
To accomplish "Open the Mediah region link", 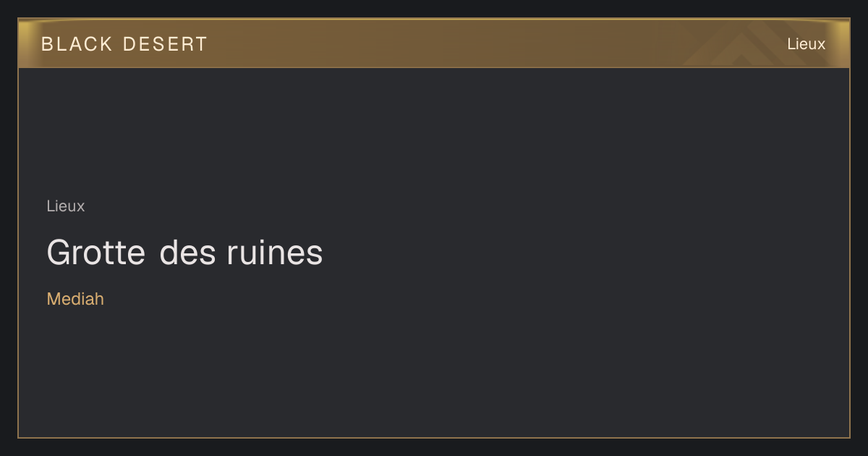I will [x=75, y=299].
